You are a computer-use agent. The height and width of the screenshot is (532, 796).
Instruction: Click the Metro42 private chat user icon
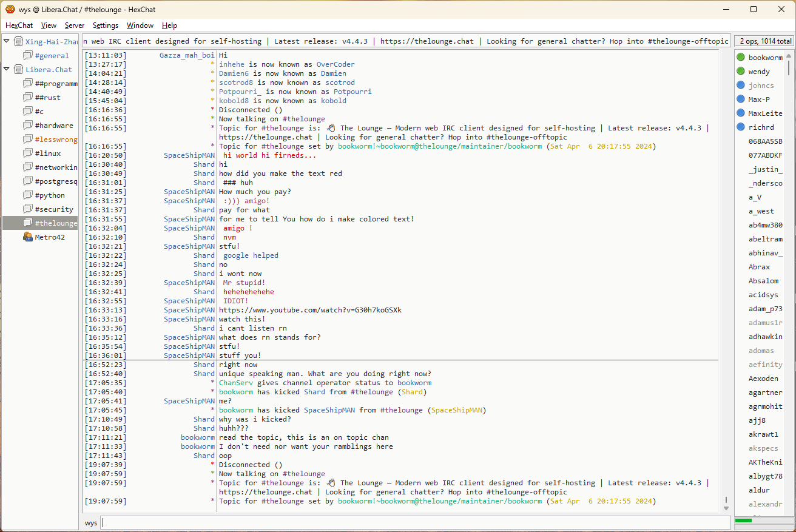point(28,237)
